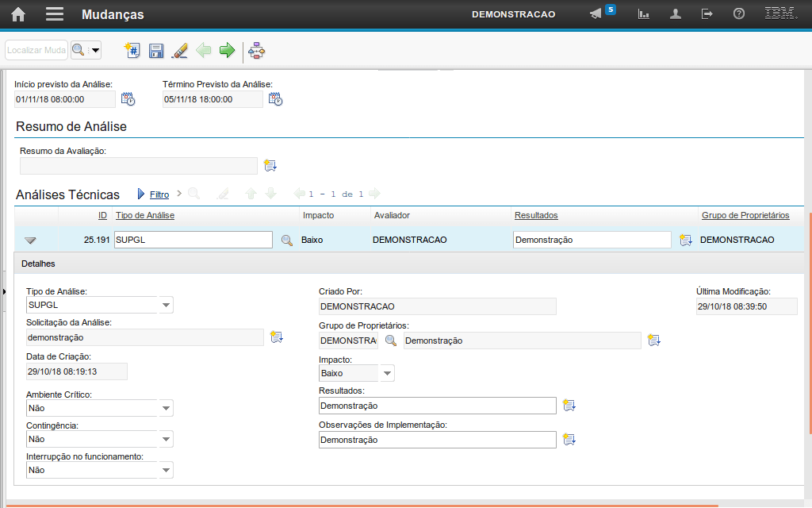Click the Localizar Mudança search field
Image resolution: width=812 pixels, height=508 pixels.
pyautogui.click(x=36, y=50)
